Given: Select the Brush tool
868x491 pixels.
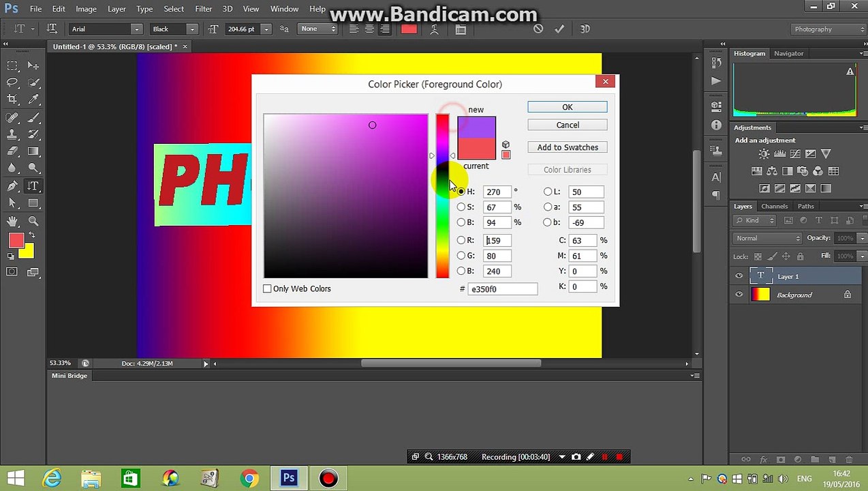Looking at the screenshot, I should 33,117.
